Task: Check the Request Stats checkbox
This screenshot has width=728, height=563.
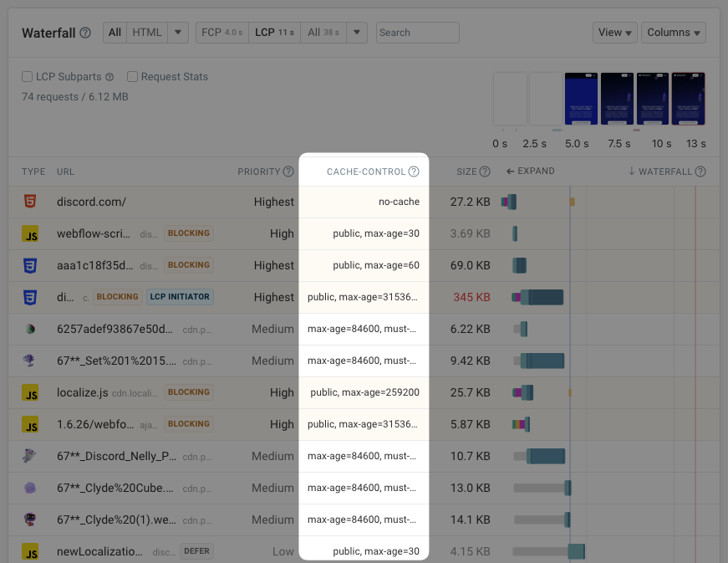Action: click(132, 77)
